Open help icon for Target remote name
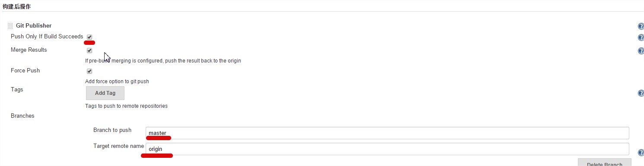Viewport: 644px width, 166px height. tap(641, 152)
